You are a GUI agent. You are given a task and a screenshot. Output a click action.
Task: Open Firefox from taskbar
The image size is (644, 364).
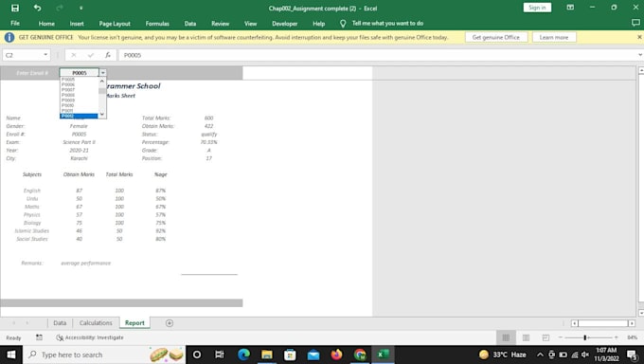(336, 355)
